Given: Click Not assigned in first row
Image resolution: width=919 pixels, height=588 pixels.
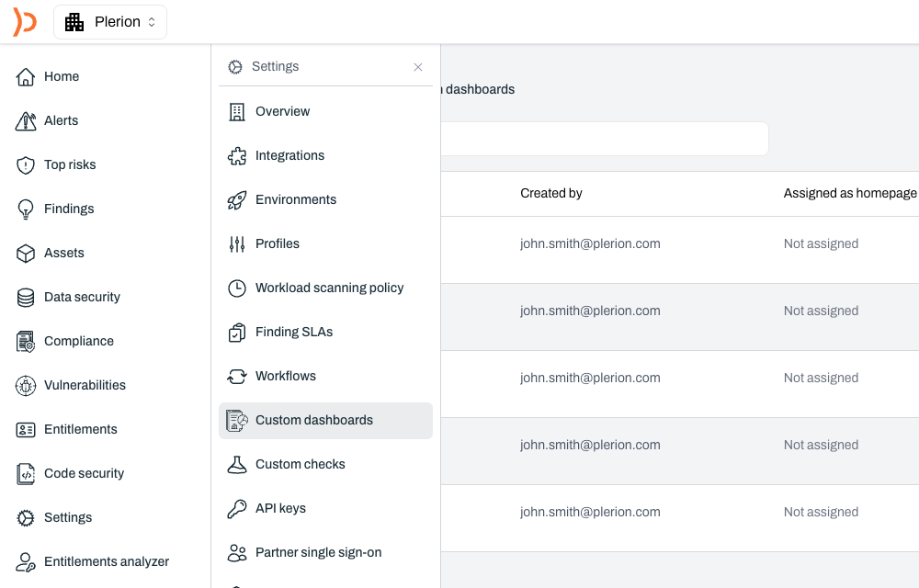Looking at the screenshot, I should [x=821, y=244].
